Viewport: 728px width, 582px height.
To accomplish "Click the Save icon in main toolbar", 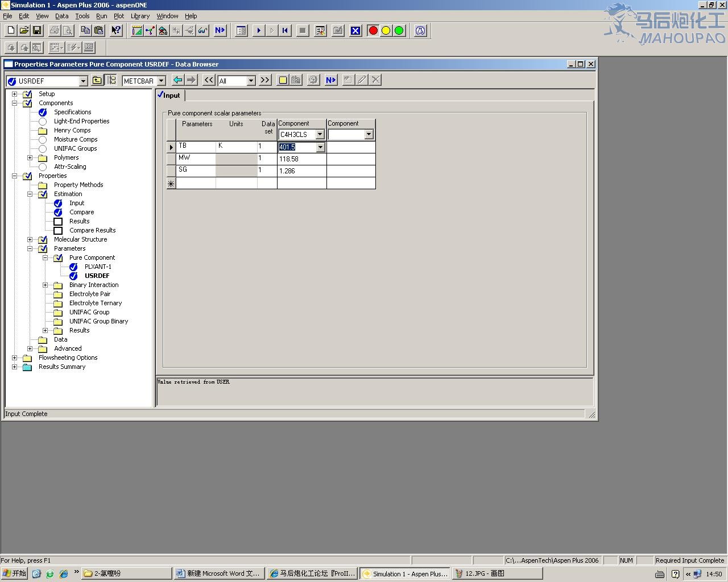I will (x=37, y=31).
